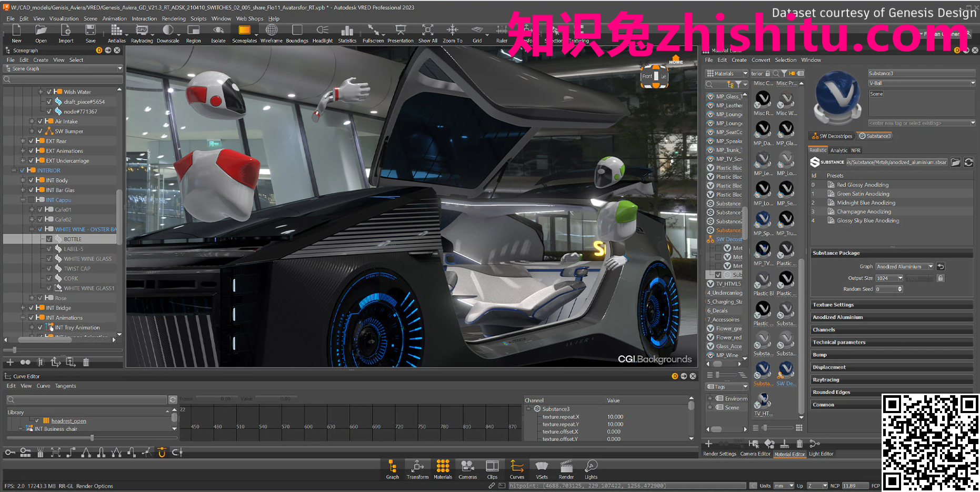Toggle Antialias in the toolbar
Viewport: 980px width, 492px height.
116,34
